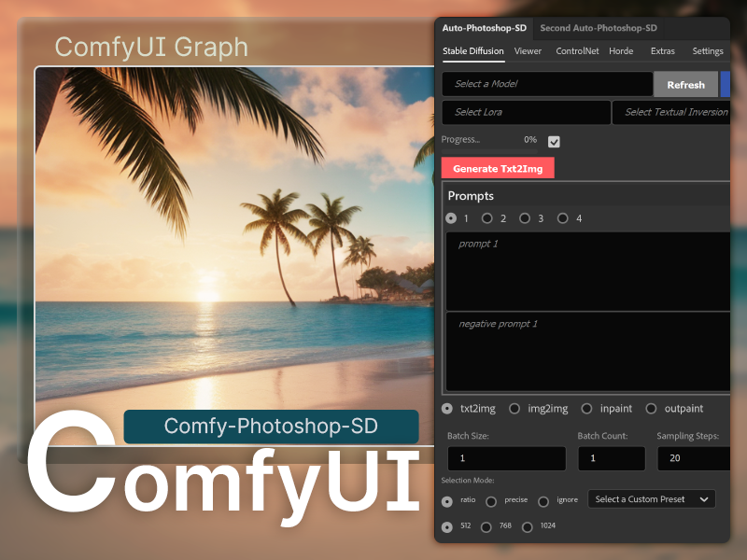Toggle the checkbox next to the progress bar
The image size is (747, 560).
click(554, 141)
